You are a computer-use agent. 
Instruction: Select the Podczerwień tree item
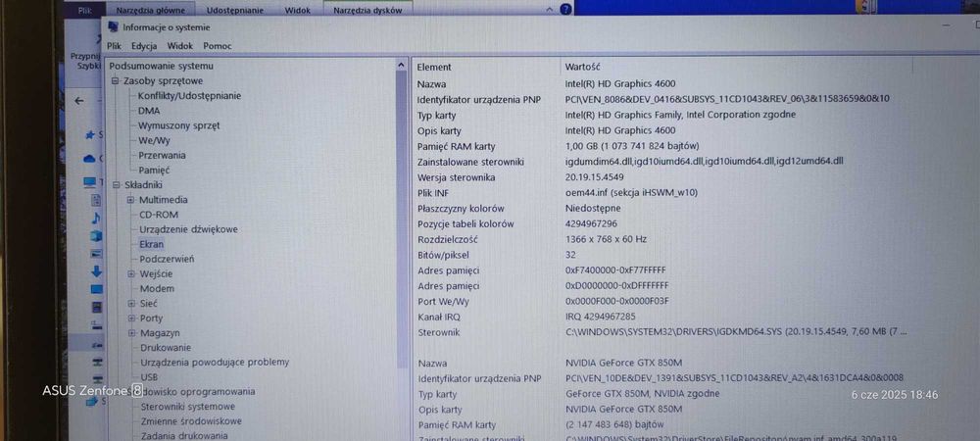167,260
